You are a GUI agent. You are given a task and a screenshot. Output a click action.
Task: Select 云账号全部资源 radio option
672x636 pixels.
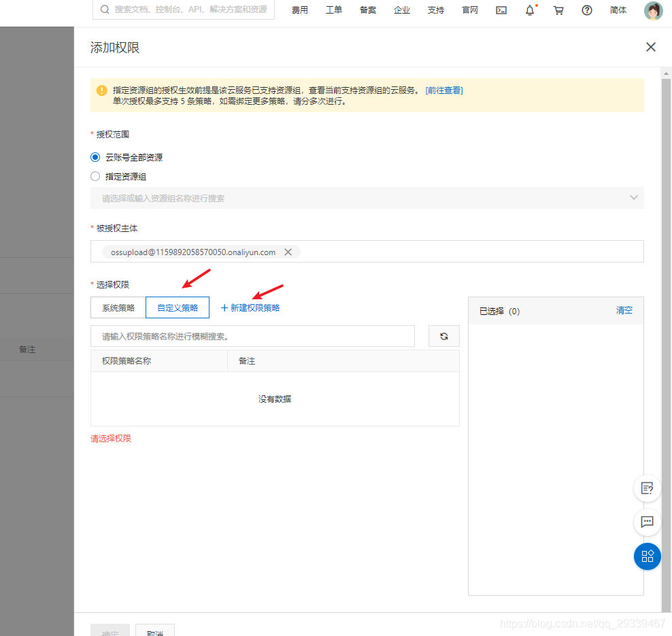point(95,157)
